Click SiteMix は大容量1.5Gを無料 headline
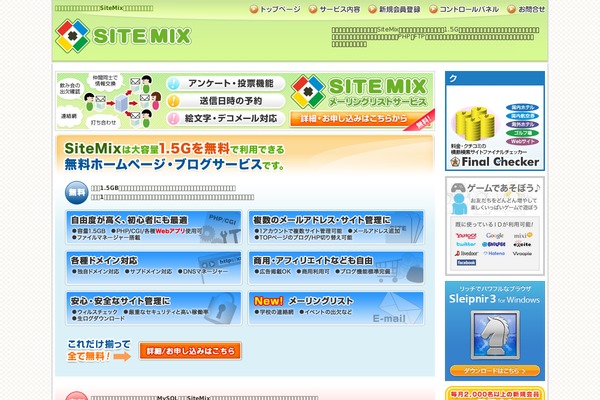 pos(174,149)
